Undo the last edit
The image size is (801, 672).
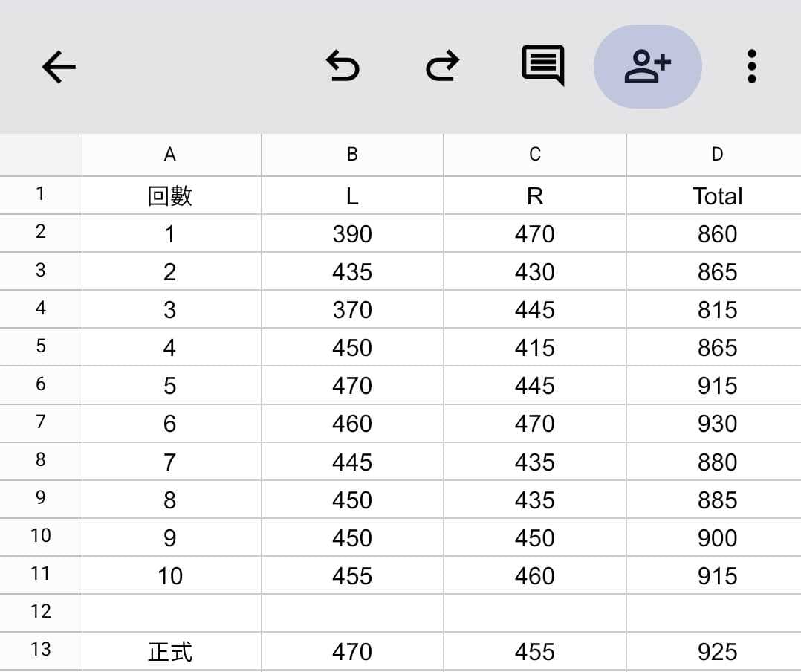point(343,66)
